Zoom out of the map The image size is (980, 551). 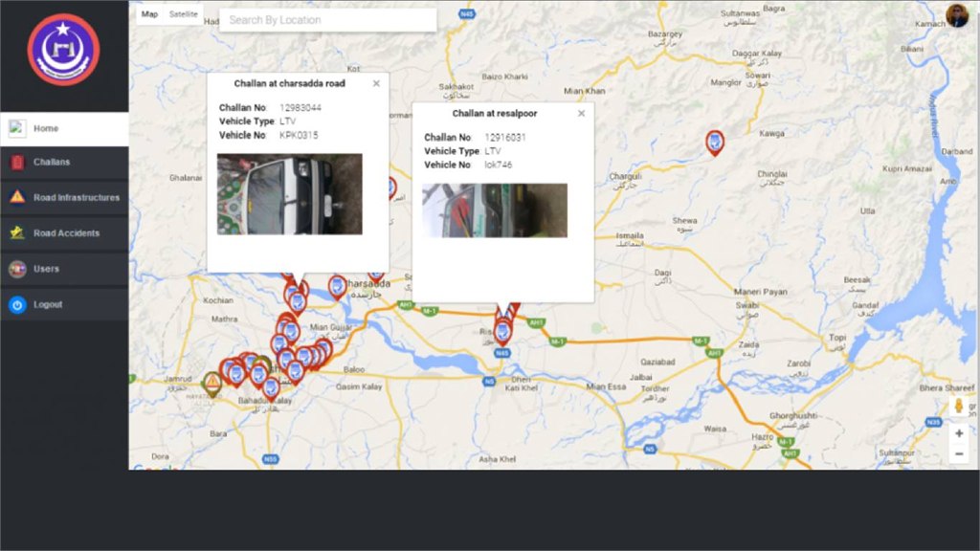(x=959, y=453)
